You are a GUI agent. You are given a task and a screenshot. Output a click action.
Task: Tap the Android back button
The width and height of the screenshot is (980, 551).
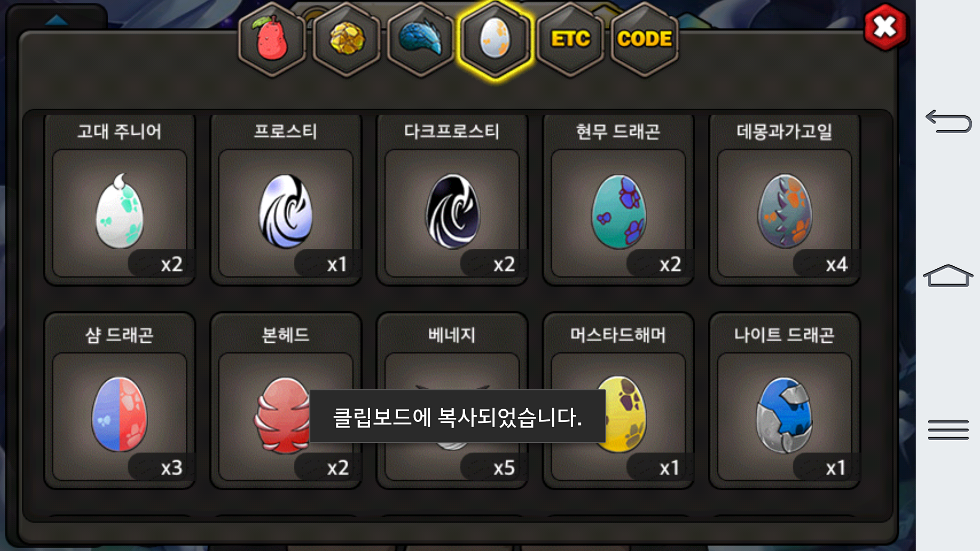pos(948,121)
